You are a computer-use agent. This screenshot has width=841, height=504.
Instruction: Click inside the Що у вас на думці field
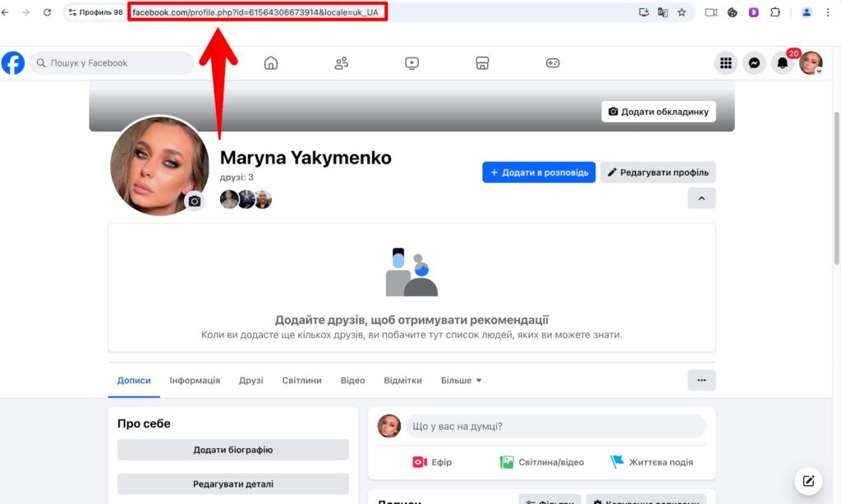pos(555,426)
